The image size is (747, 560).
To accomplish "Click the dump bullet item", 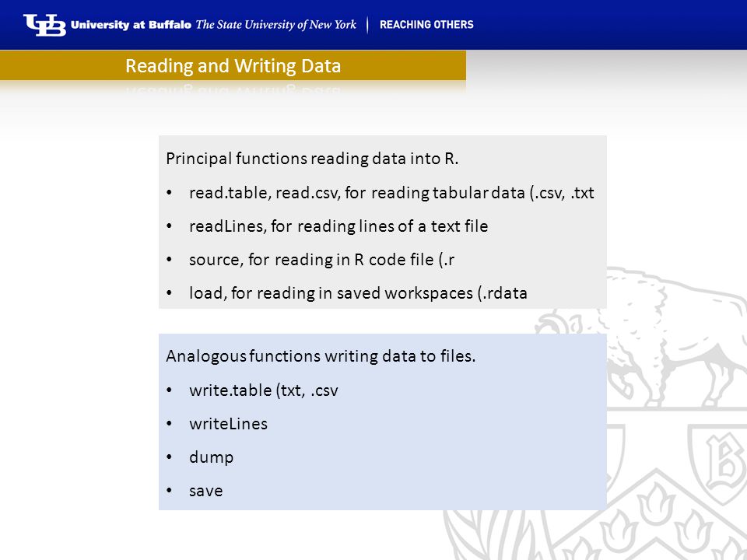I will [x=211, y=457].
